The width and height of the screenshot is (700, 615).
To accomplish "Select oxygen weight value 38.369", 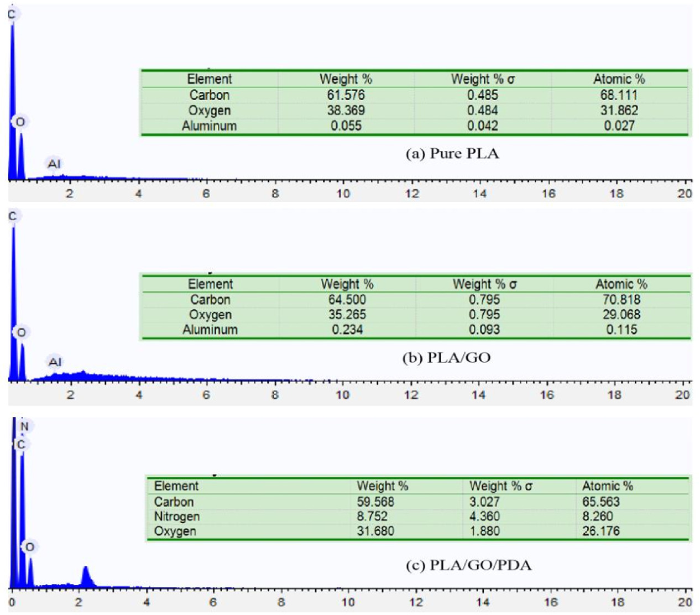I will pos(346,110).
